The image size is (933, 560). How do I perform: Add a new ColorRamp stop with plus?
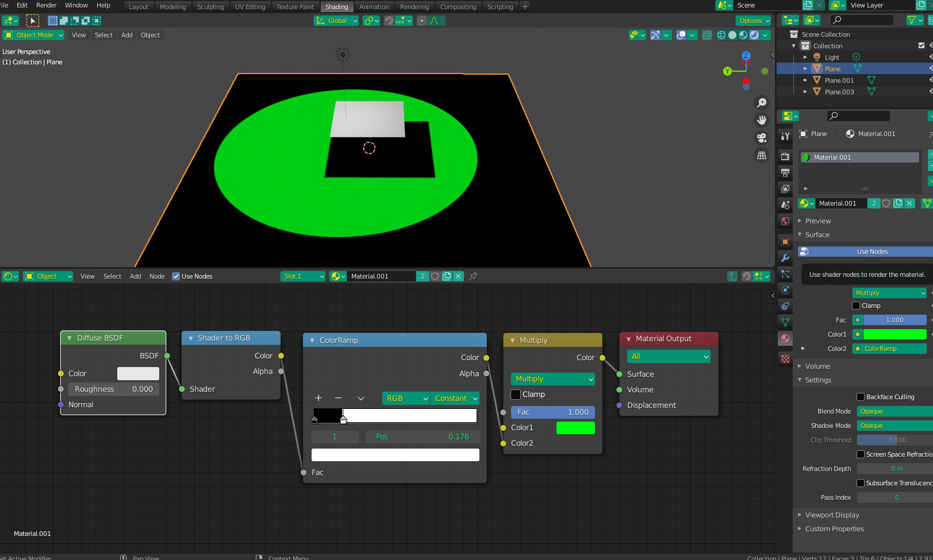(x=318, y=398)
